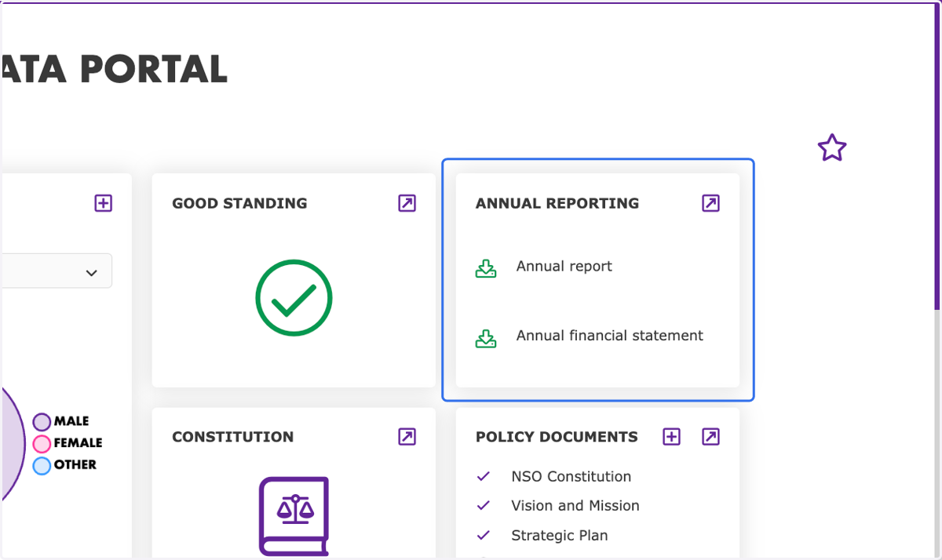Image resolution: width=942 pixels, height=560 pixels.
Task: Download the Annual financial statement icon
Action: [x=486, y=338]
